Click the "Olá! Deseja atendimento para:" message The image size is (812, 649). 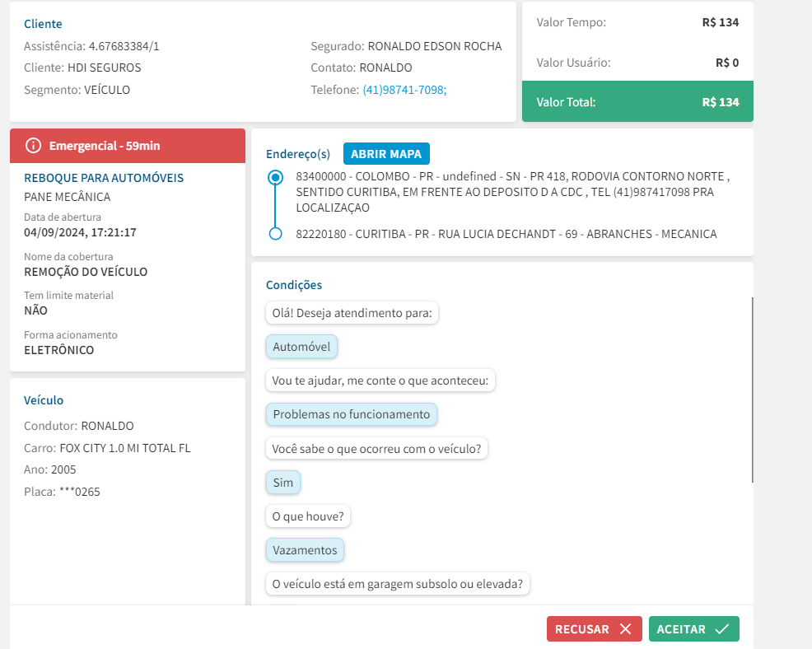[352, 313]
